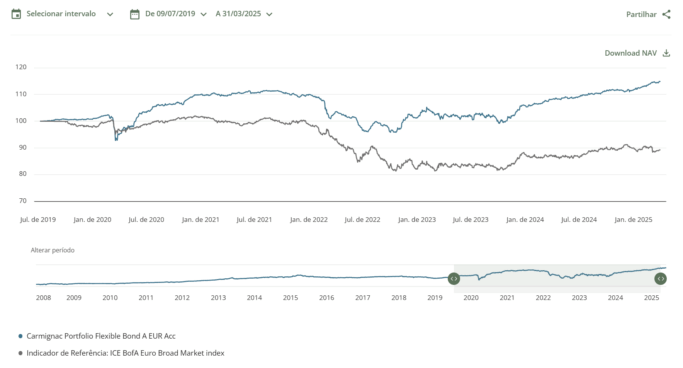683x368 pixels.
Task: Click the Jul. de 2023 axis label
Action: pyautogui.click(x=470, y=219)
